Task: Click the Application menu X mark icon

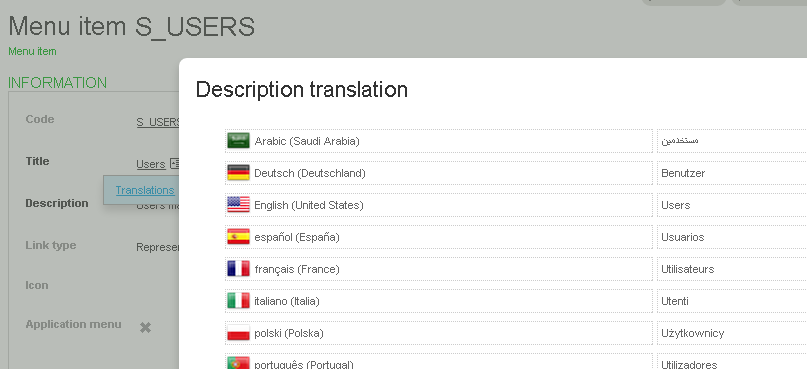Action: tap(146, 327)
